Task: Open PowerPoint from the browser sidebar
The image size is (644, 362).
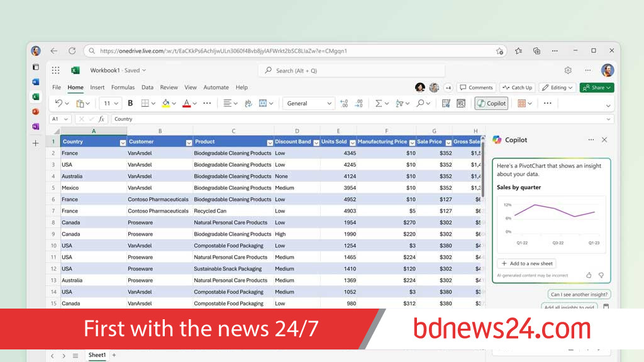Action: 36,112
